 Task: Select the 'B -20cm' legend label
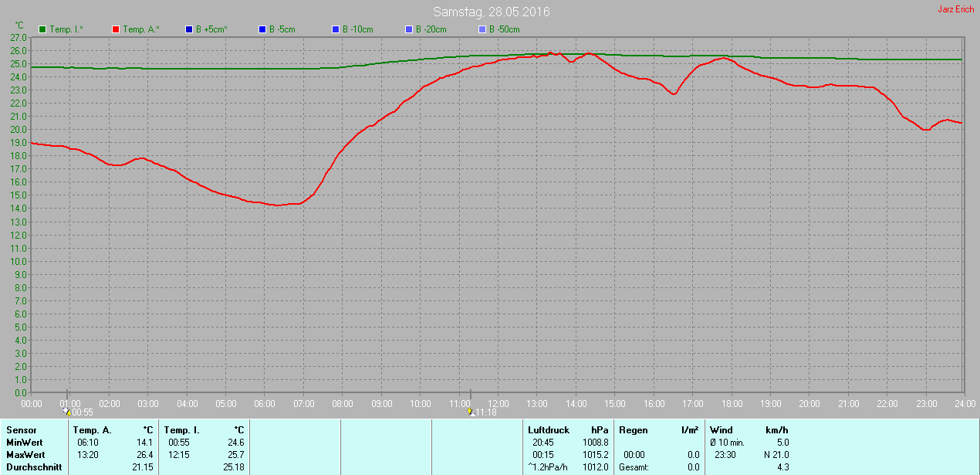point(431,29)
